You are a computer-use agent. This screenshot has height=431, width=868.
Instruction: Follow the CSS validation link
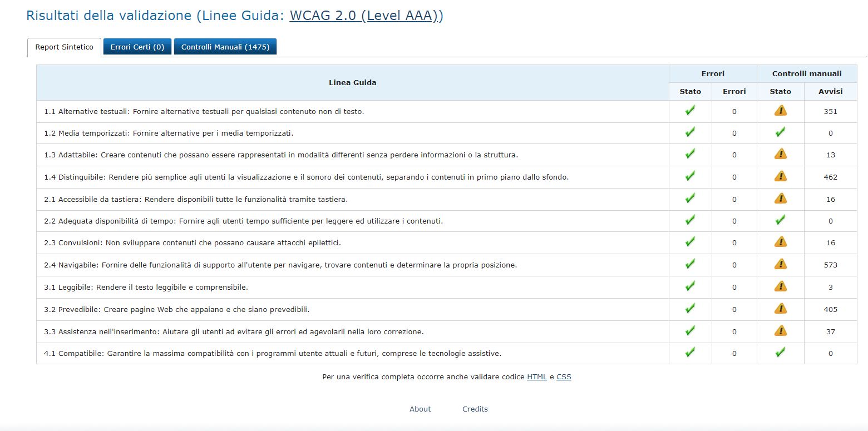point(564,377)
